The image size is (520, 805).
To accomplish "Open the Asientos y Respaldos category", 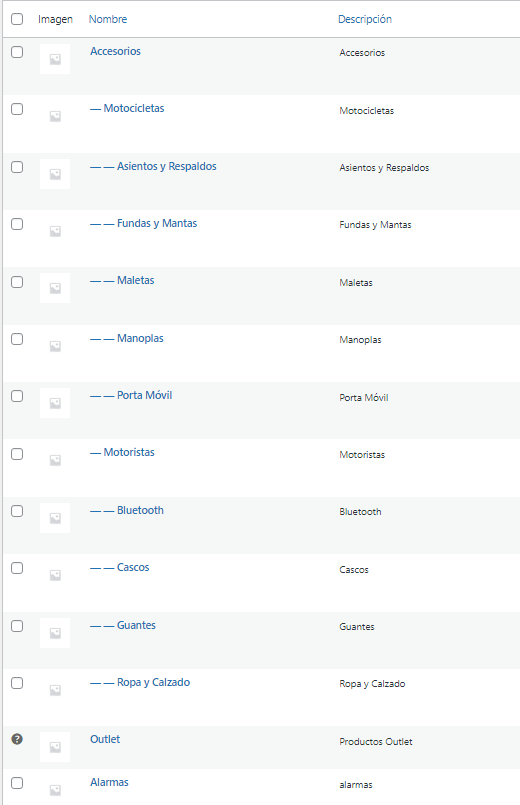I will (166, 166).
